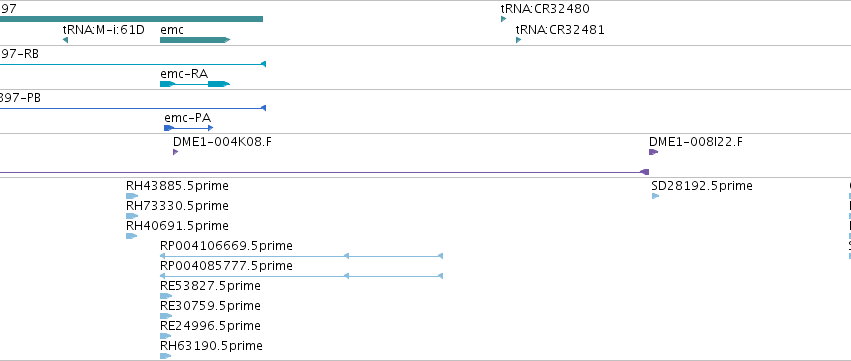Select the RE30759.5prime EST glyph
The height and width of the screenshot is (361, 851).
click(x=166, y=316)
